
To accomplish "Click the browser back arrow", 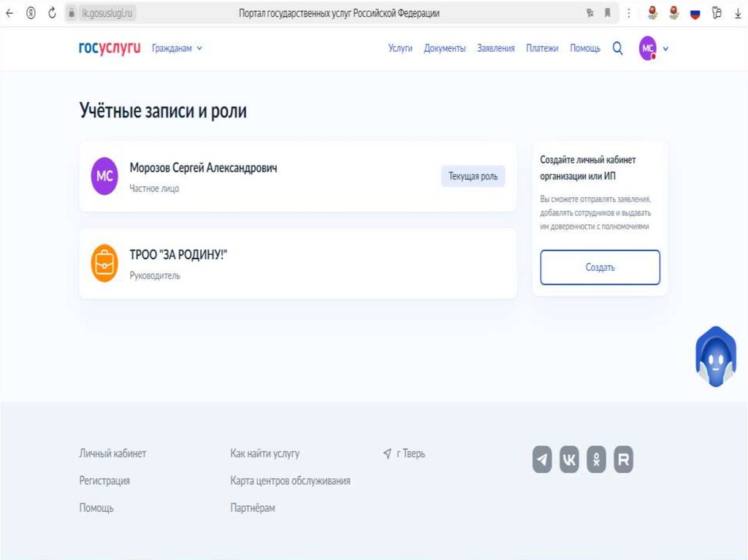I will [x=9, y=13].
